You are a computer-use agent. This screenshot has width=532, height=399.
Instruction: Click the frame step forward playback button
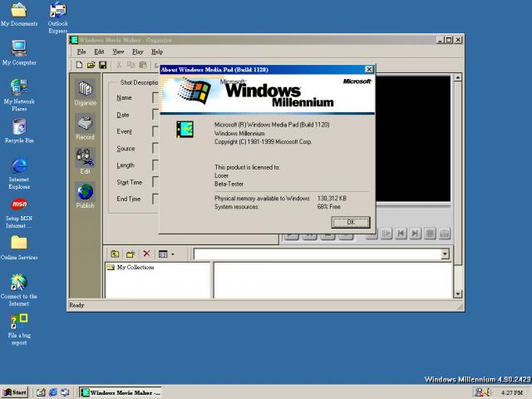[x=386, y=234]
